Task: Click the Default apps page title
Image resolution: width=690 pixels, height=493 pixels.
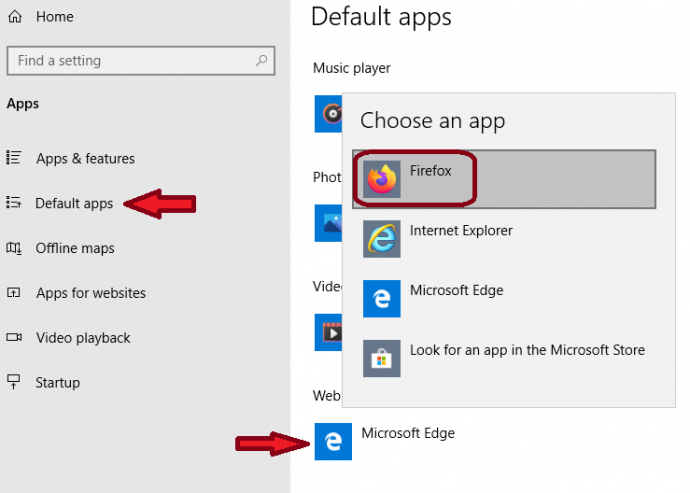Action: tap(381, 18)
